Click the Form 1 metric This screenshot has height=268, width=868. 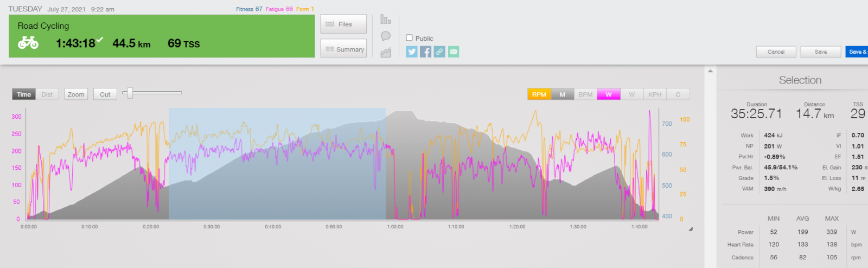pos(305,9)
